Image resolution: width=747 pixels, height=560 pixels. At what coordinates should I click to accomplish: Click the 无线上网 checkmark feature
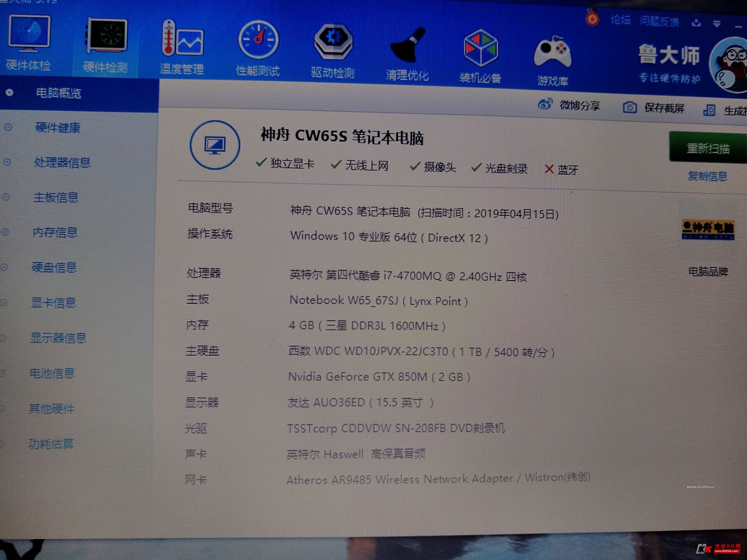tap(360, 165)
